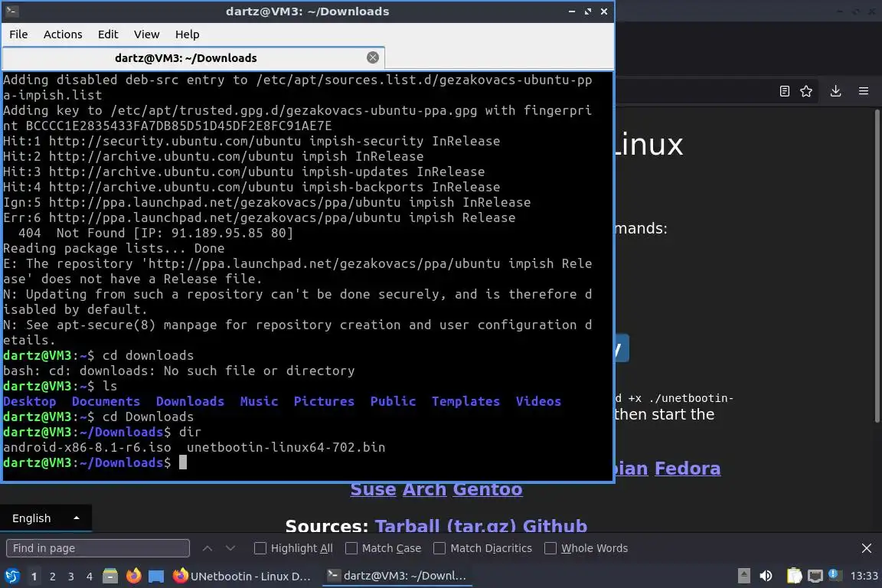Switch to the UNetbootin Firefox window in taskbar
The image size is (882, 588).
pos(242,577)
